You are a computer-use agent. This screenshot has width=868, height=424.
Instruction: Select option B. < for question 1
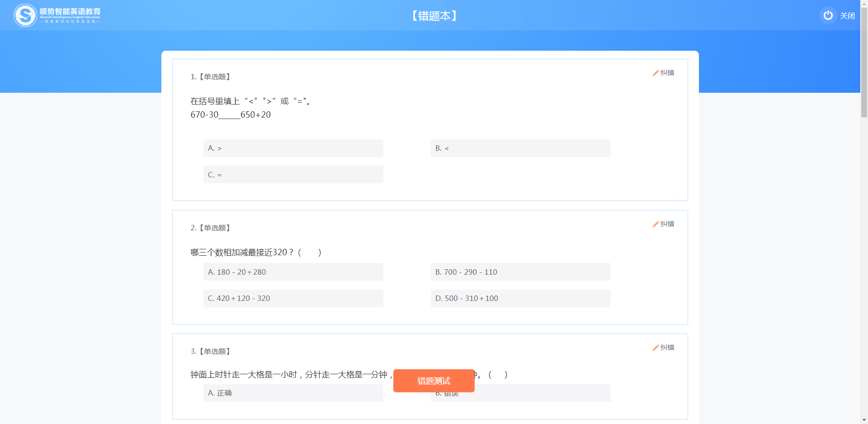(521, 148)
